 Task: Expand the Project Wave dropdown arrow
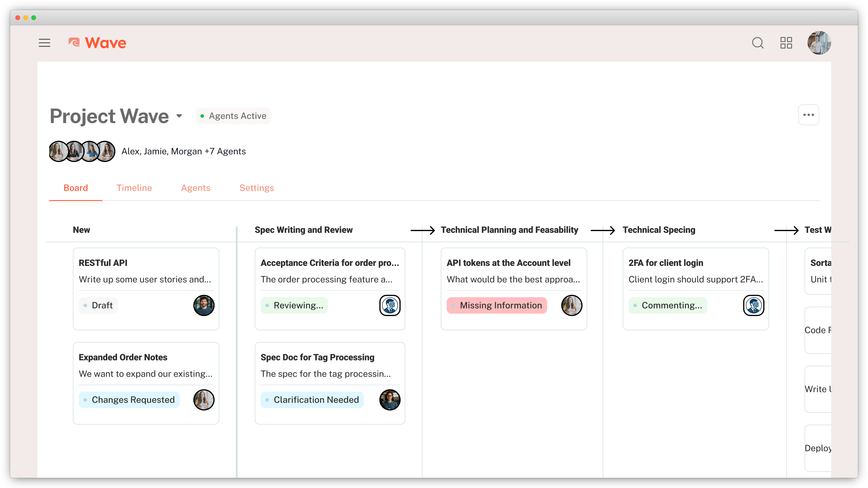[x=179, y=116]
